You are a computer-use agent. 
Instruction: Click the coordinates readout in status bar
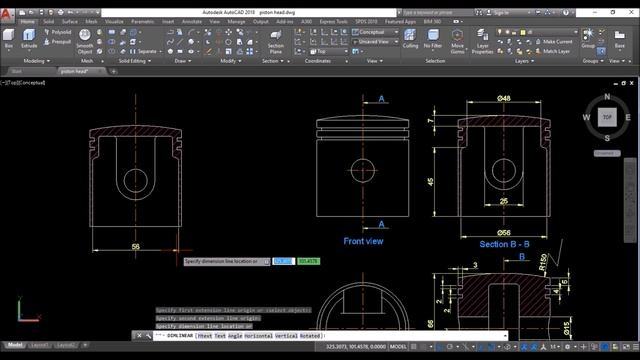356,347
